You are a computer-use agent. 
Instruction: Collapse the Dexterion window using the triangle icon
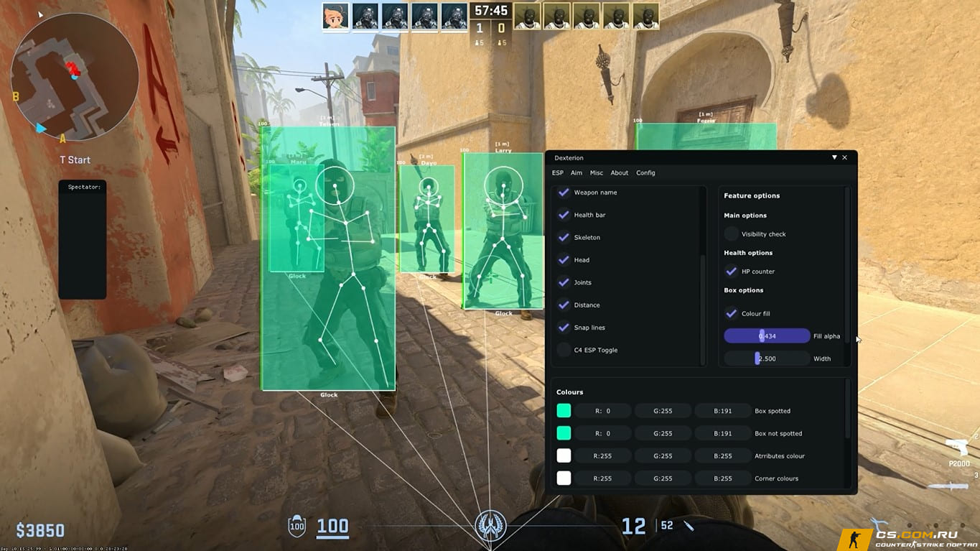[834, 157]
